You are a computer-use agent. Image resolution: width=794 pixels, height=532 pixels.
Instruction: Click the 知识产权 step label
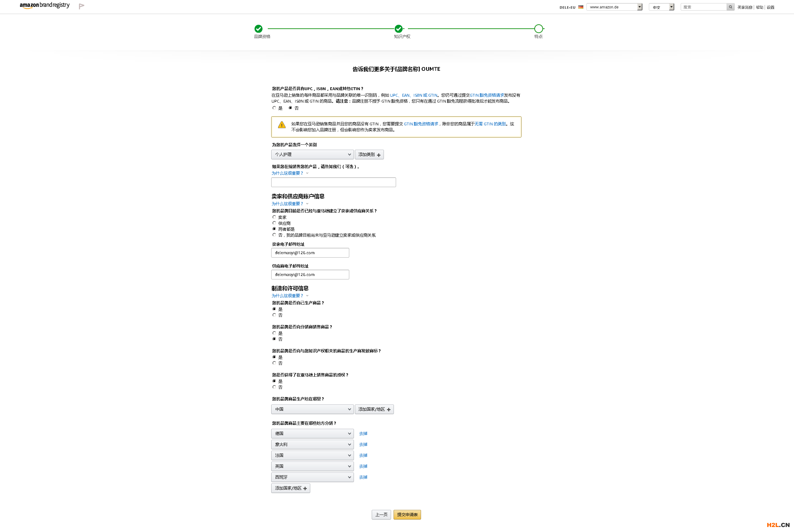(x=402, y=37)
